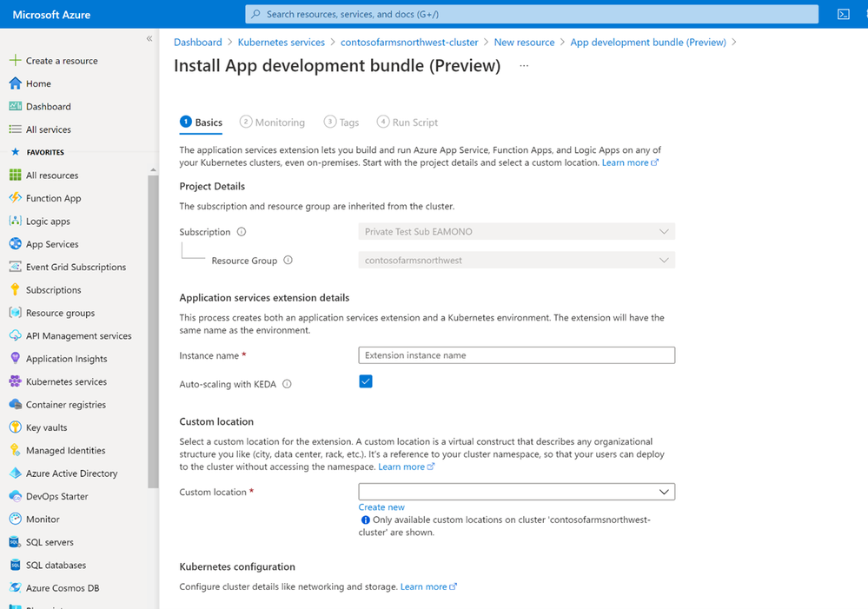Open Cloud Shell icon in header

click(x=843, y=15)
